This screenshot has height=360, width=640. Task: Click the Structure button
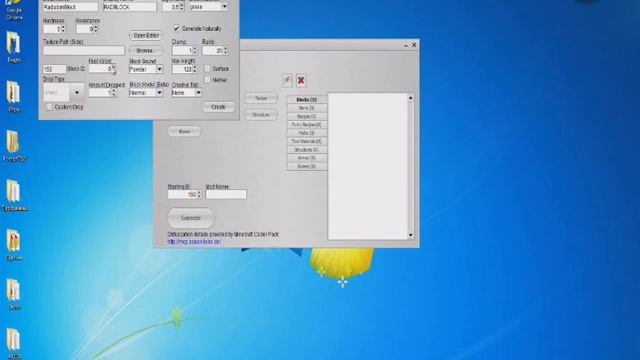tap(261, 115)
